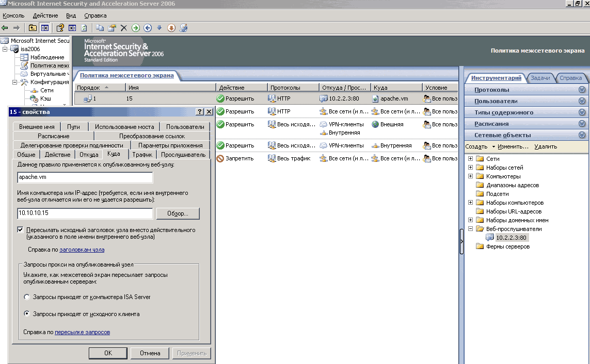Viewport: 590px width, 364px height.
Task: Collapse the Конфигурация tree node
Action: [14, 82]
